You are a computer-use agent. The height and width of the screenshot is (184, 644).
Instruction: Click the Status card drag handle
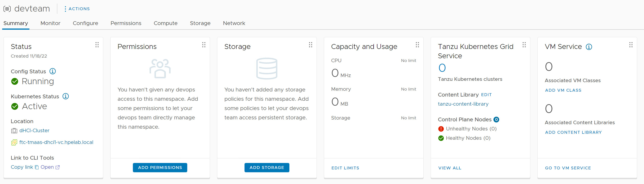pyautogui.click(x=97, y=45)
